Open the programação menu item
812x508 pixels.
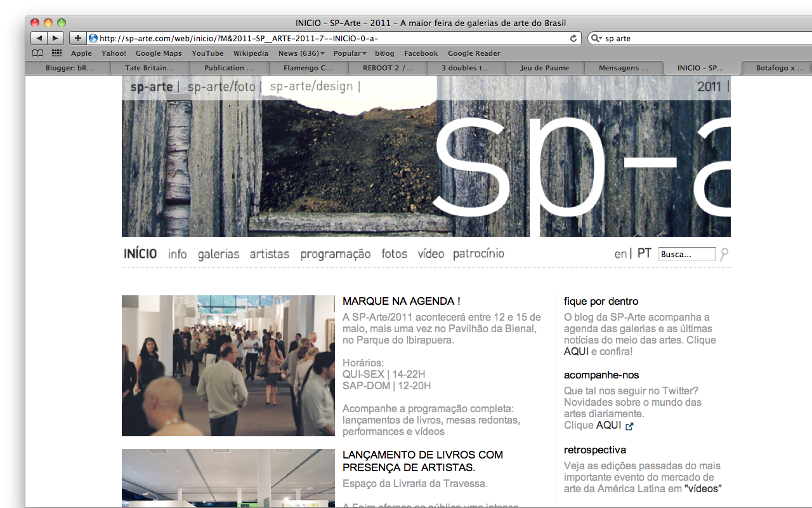click(x=336, y=255)
